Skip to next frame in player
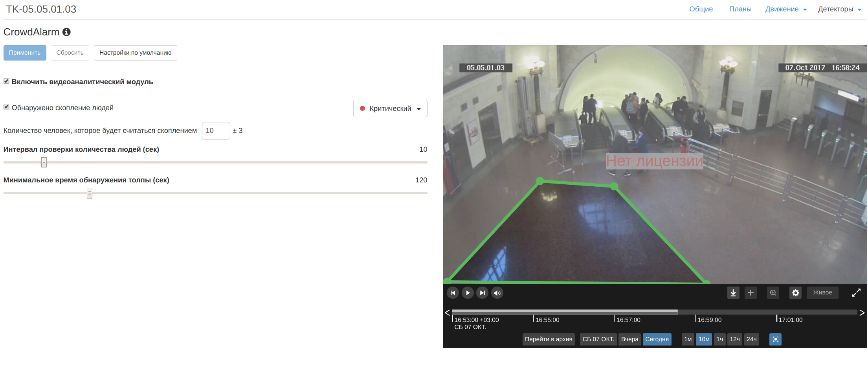This screenshot has height=375, width=868. (483, 293)
